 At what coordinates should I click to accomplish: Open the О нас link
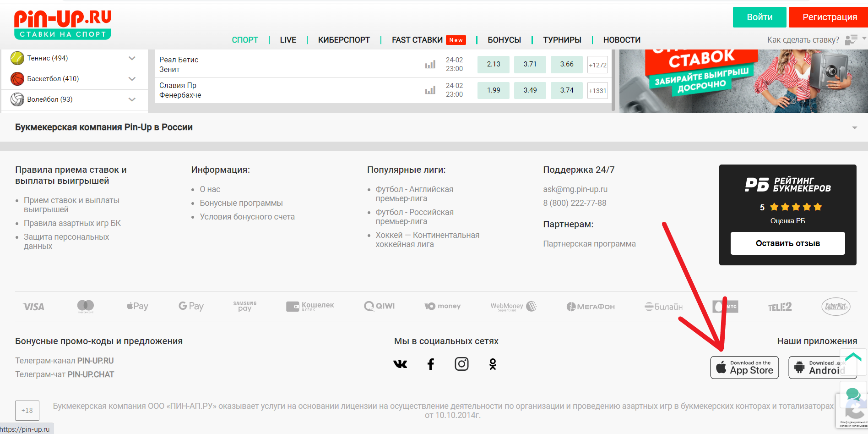[210, 189]
